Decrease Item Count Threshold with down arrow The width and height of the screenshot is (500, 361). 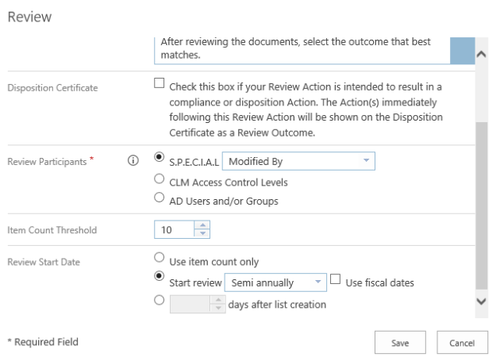click(202, 234)
